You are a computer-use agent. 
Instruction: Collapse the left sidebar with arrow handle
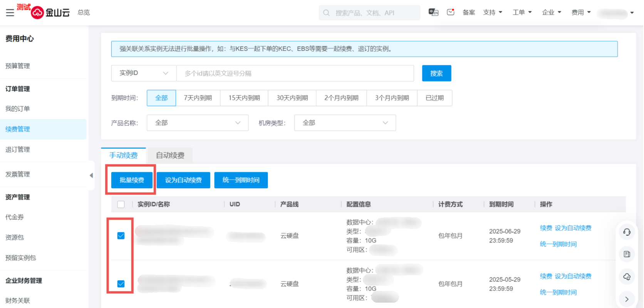coord(91,175)
